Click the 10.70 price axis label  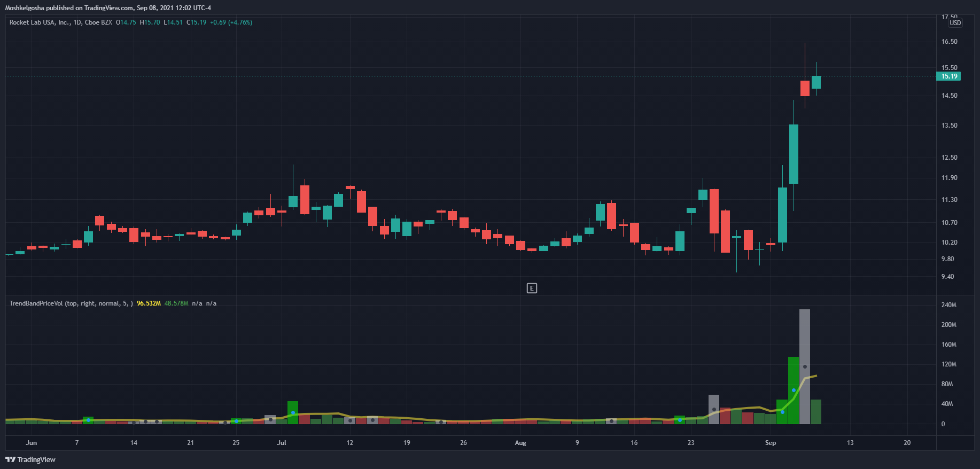[949, 223]
